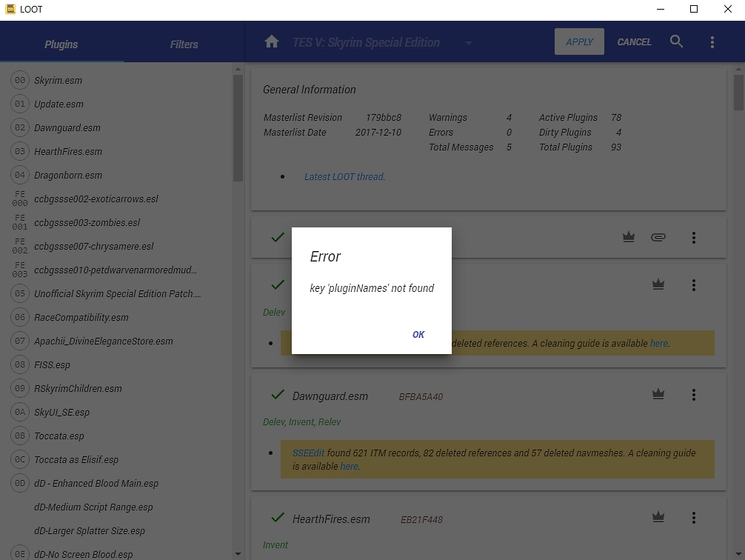Switch to the Plugins tab
Image resolution: width=745 pixels, height=560 pixels.
coord(61,44)
